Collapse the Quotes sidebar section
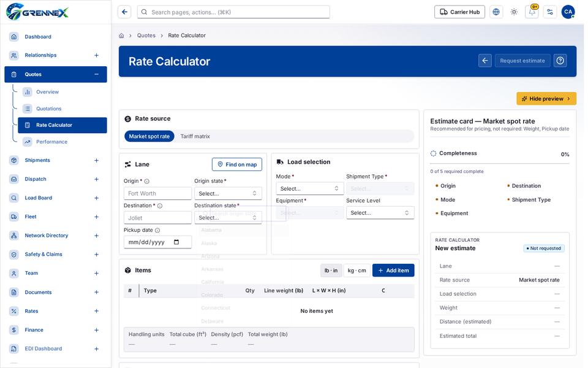The width and height of the screenshot is (588, 368). coord(96,74)
